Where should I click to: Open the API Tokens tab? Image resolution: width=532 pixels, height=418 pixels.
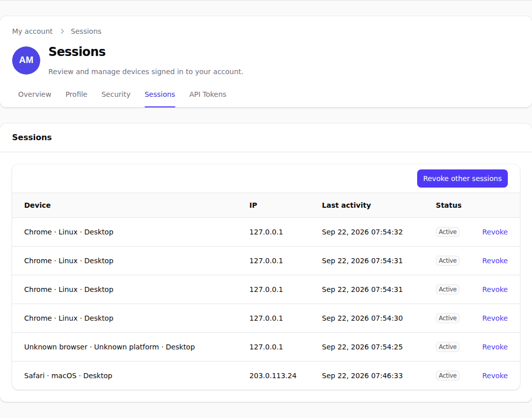point(208,94)
